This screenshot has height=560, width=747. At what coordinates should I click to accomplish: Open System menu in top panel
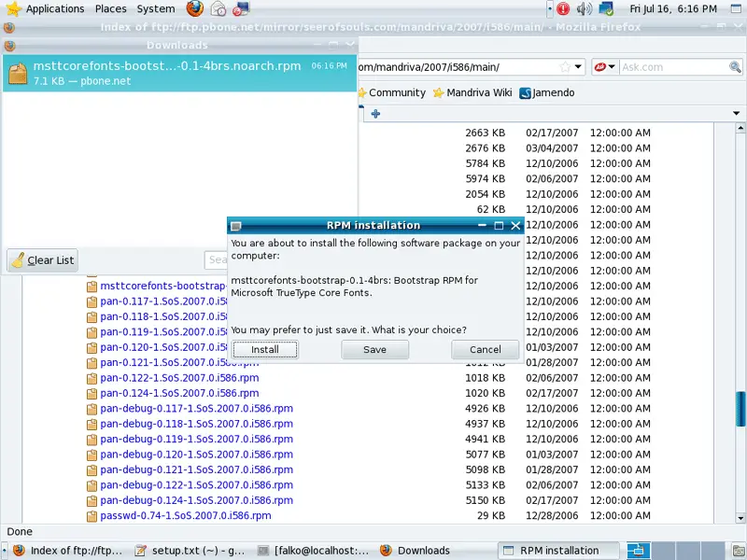[156, 8]
